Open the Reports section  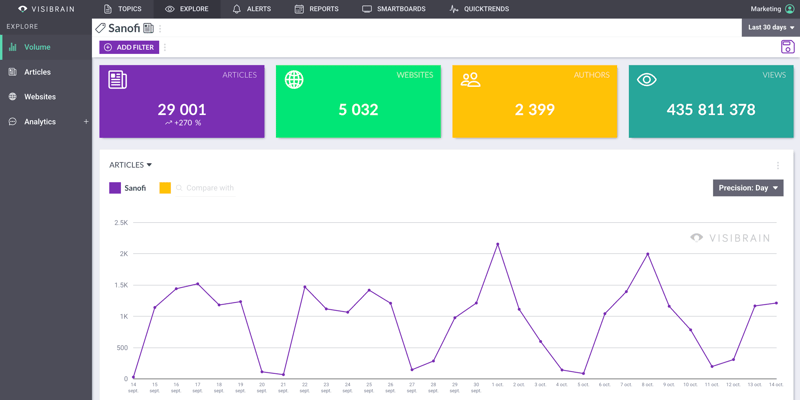point(316,9)
